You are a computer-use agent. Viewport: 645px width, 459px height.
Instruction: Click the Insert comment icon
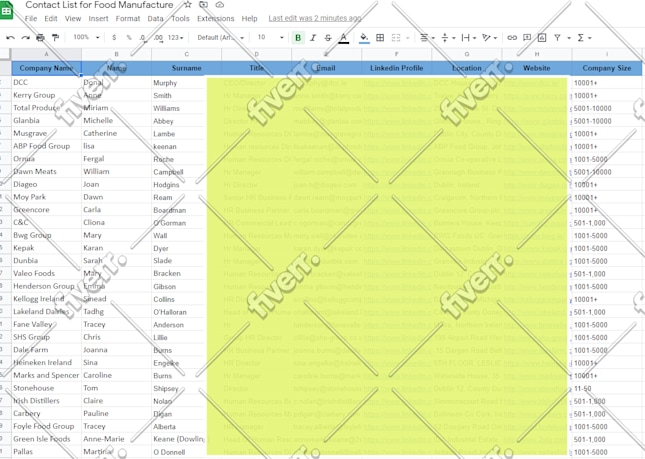pos(527,38)
